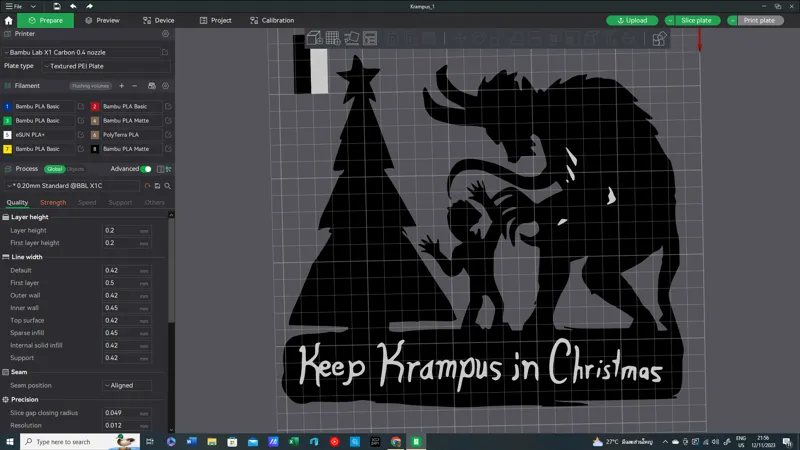The width and height of the screenshot is (800, 450).
Task: Switch process scope to Global
Action: pos(54,169)
